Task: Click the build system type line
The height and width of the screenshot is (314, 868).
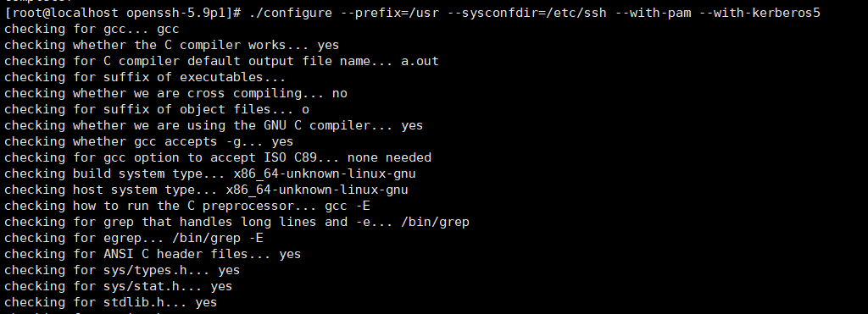Action: (210, 174)
